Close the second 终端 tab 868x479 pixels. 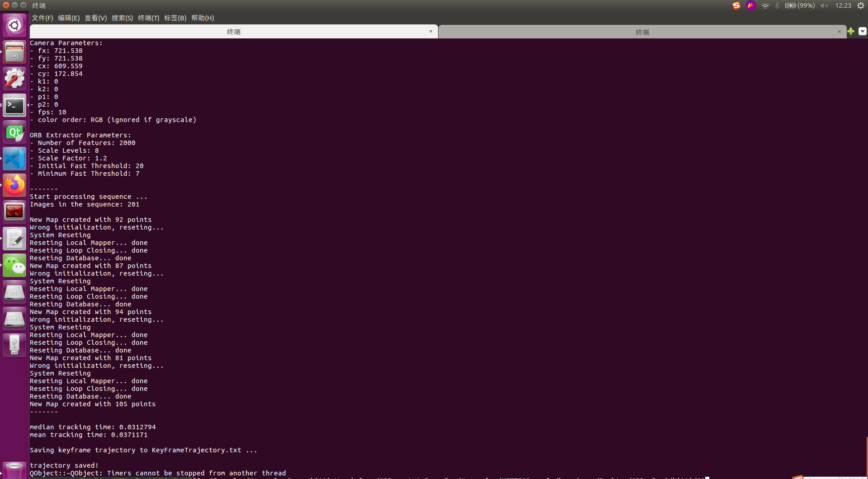840,32
